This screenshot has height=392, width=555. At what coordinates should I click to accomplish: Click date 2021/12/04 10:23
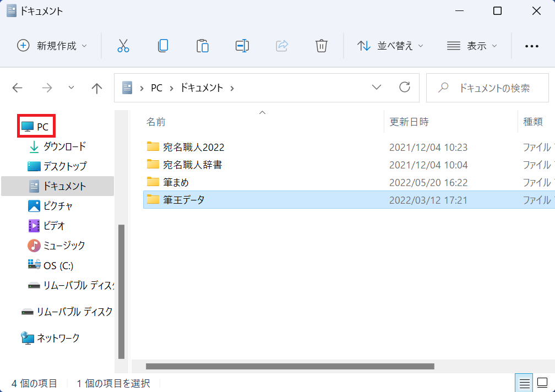click(x=428, y=147)
